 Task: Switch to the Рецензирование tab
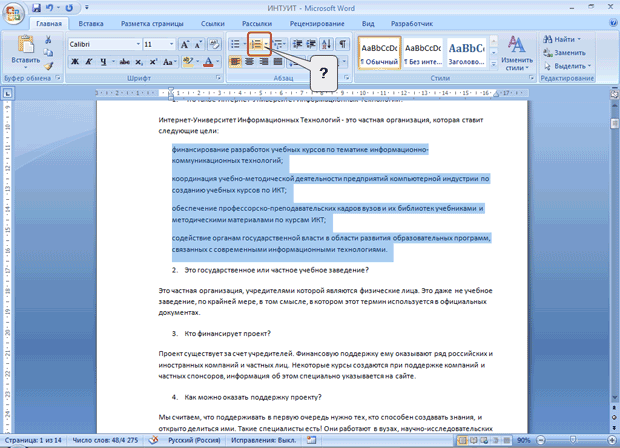tap(317, 24)
